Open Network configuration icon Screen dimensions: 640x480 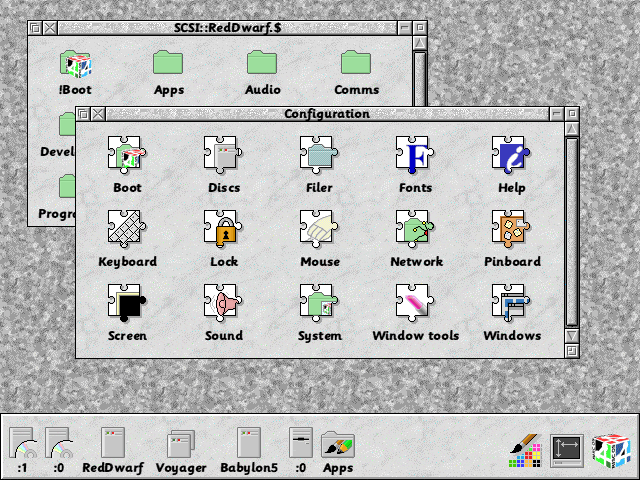(x=415, y=229)
